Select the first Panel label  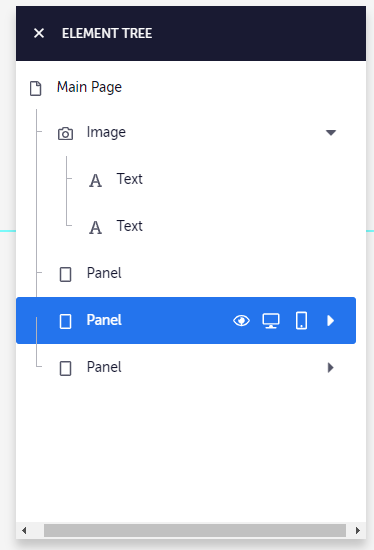pyautogui.click(x=104, y=273)
